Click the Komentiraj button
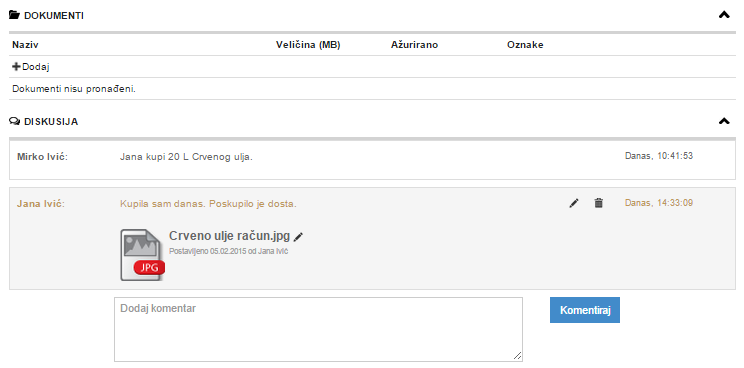This screenshot has width=744, height=368. pos(585,310)
